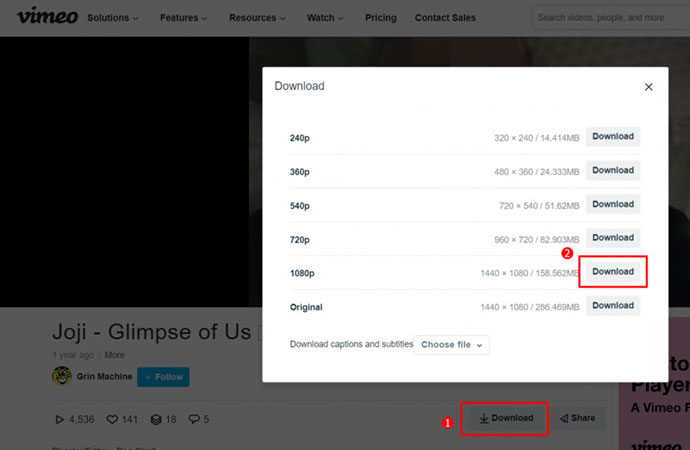Download the 1080p version
The width and height of the screenshot is (690, 450).
(x=613, y=272)
